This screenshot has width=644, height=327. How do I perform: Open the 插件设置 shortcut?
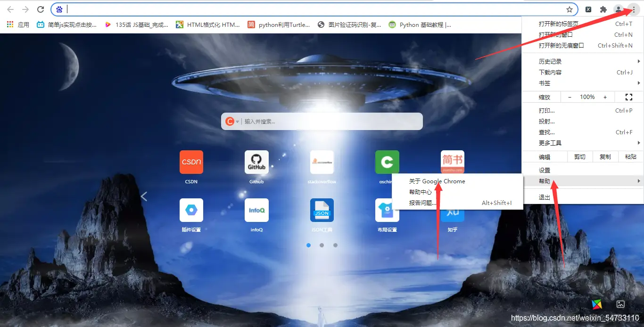[191, 210]
